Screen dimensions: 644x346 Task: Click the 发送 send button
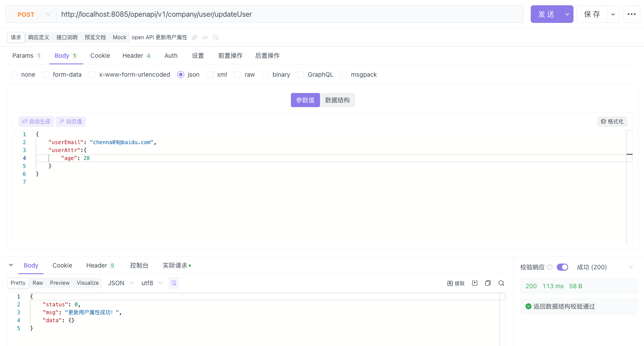546,14
